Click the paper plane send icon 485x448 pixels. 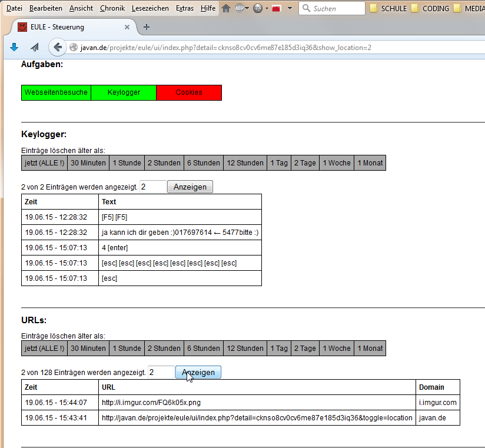[35, 47]
